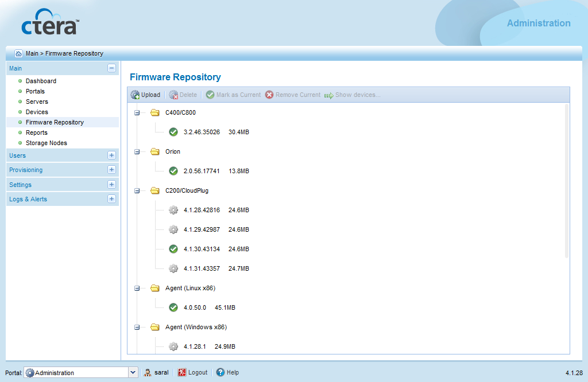Open Portals in the sidebar
588x382 pixels.
[35, 91]
